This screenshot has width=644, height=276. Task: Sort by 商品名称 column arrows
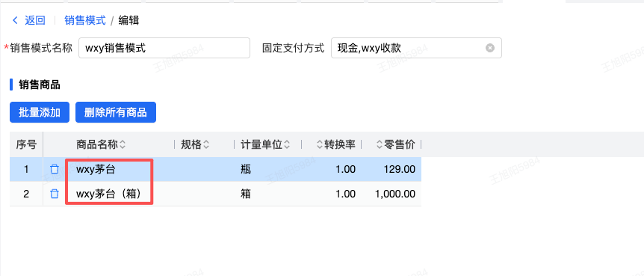(x=123, y=144)
